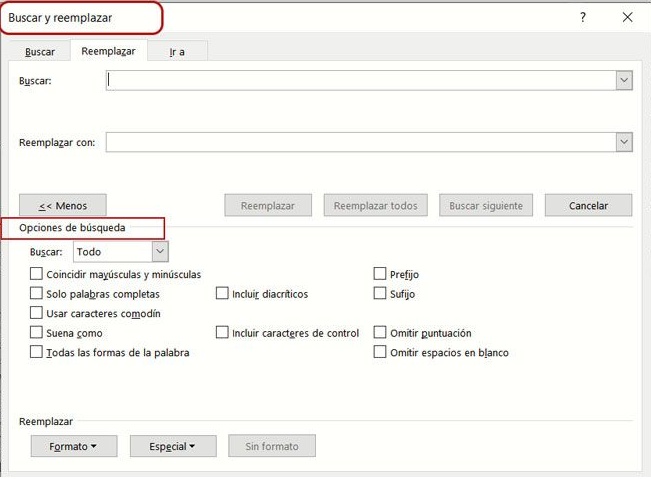
Task: Focus the Buscar text input field
Action: pyautogui.click(x=360, y=80)
